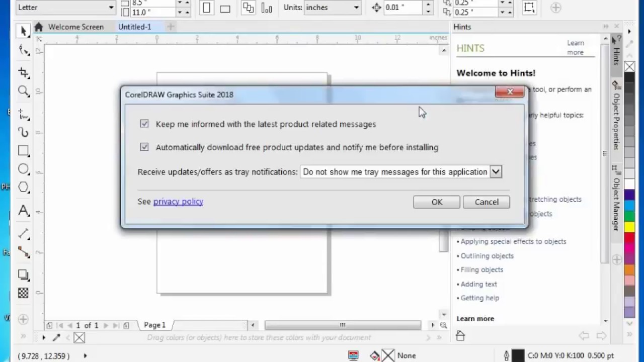This screenshot has height=362, width=644.
Task: Select the Parallel Dimension tool
Action: (x=23, y=233)
